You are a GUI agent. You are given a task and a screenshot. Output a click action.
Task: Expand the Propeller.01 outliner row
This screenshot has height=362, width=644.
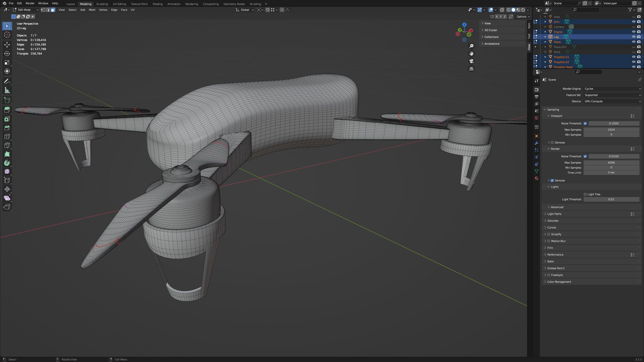545,57
